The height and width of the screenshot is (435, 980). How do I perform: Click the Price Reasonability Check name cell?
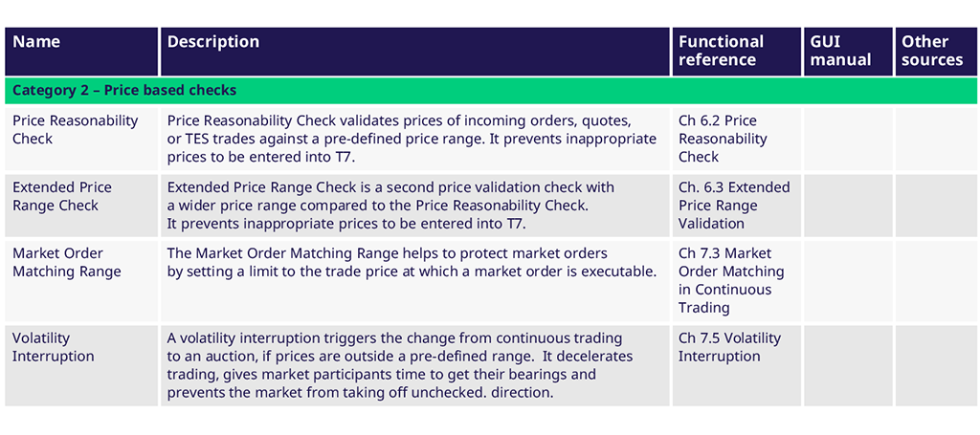(76, 130)
